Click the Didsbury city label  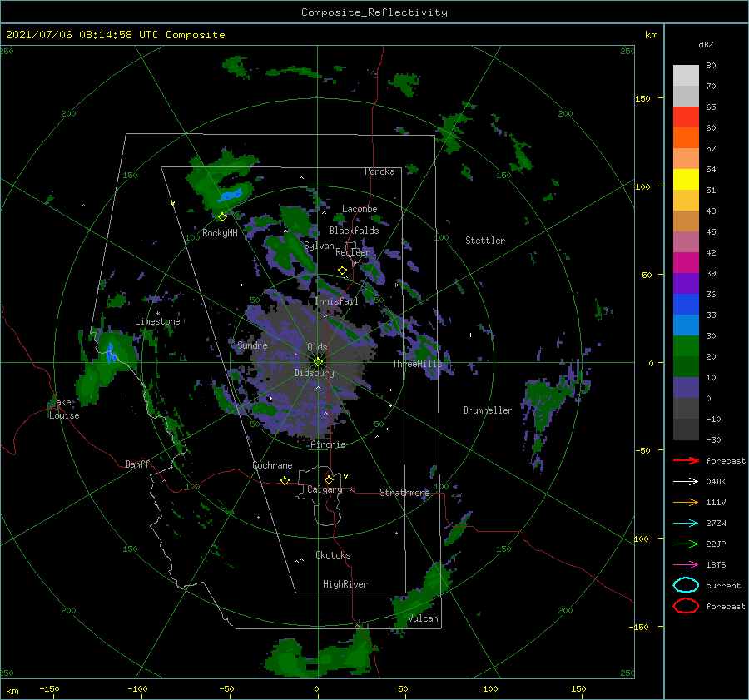[x=314, y=373]
